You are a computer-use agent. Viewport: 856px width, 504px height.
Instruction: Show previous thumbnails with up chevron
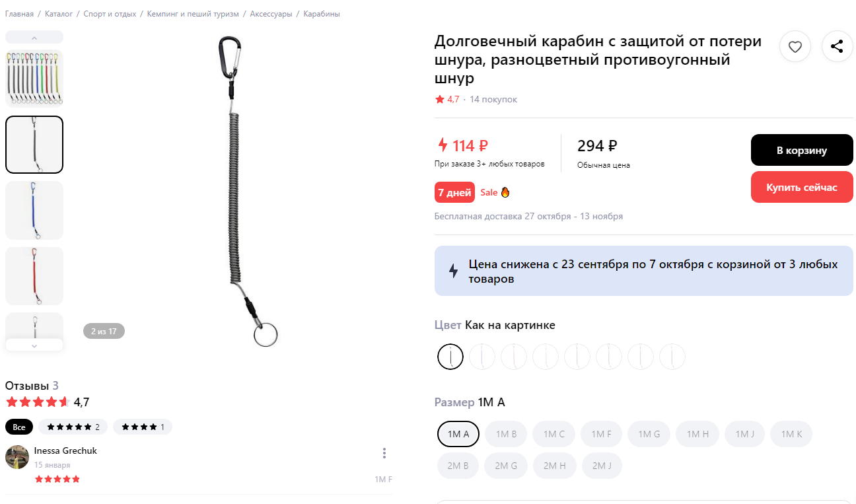click(x=34, y=37)
